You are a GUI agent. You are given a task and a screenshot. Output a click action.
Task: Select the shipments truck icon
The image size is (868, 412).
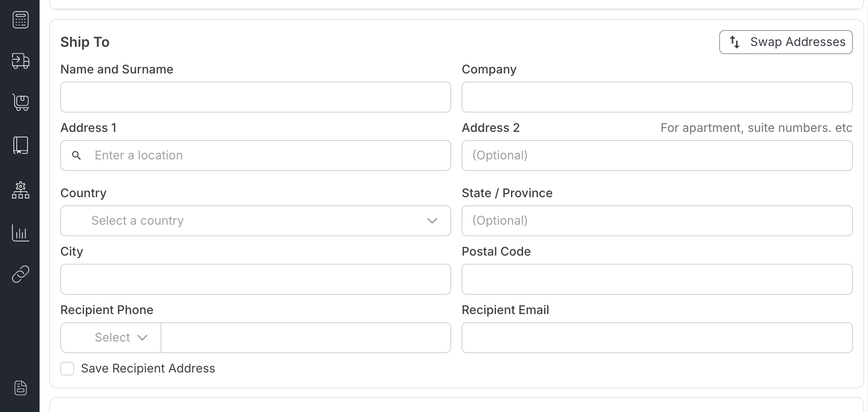coord(20,61)
